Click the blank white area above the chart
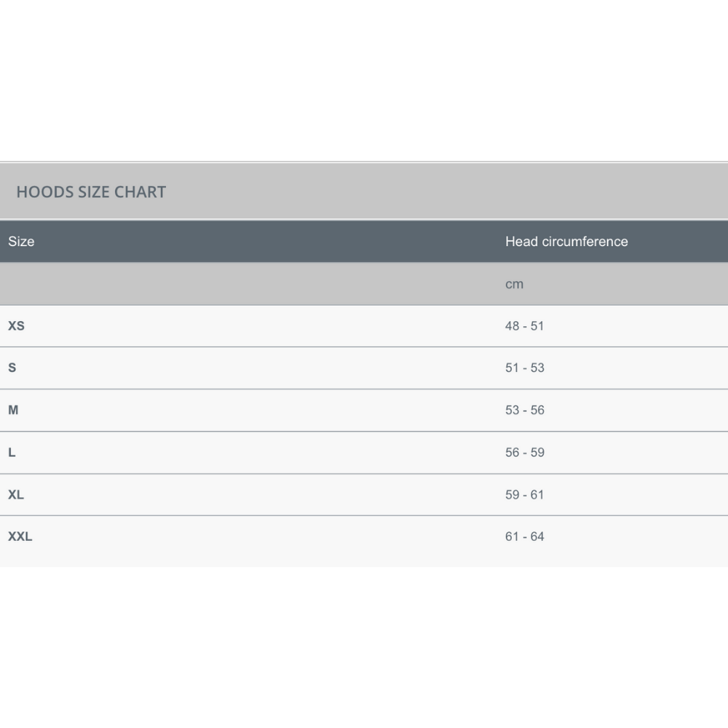This screenshot has width=728, height=728. pos(364,80)
